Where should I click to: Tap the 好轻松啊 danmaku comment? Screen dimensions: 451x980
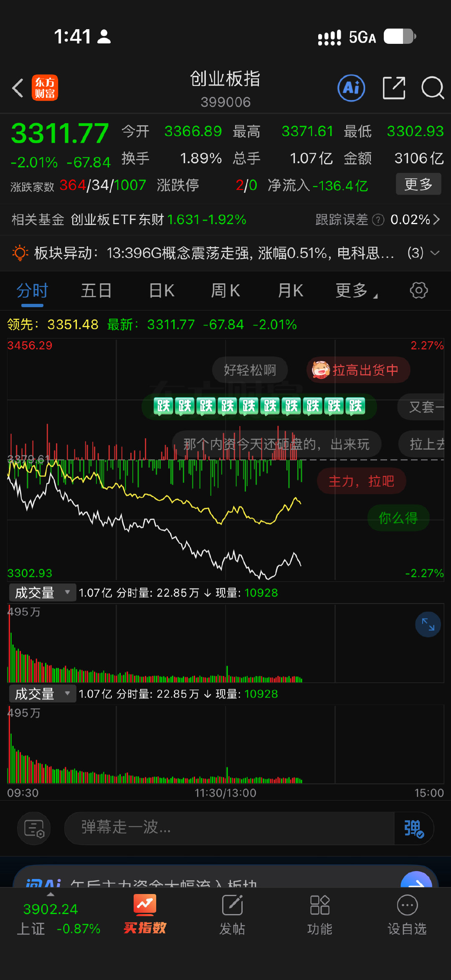pyautogui.click(x=250, y=370)
